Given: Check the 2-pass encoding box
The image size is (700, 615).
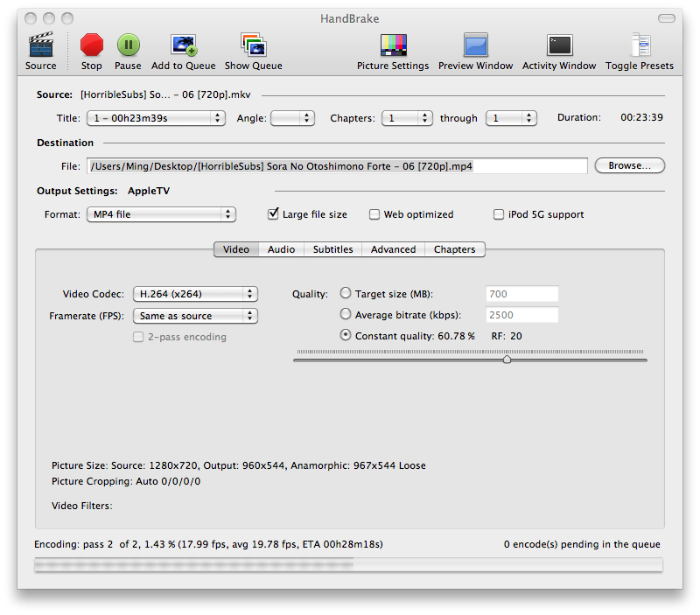Looking at the screenshot, I should [x=138, y=337].
